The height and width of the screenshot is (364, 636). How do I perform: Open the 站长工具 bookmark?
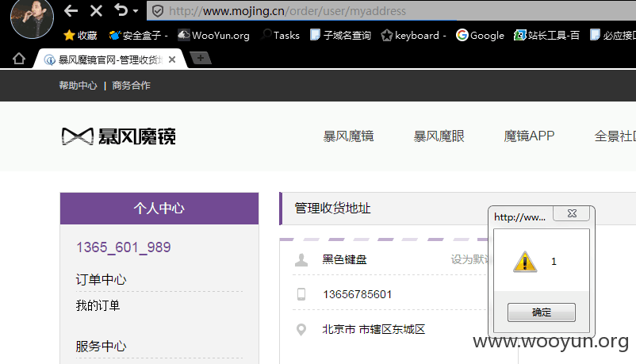pyautogui.click(x=546, y=36)
